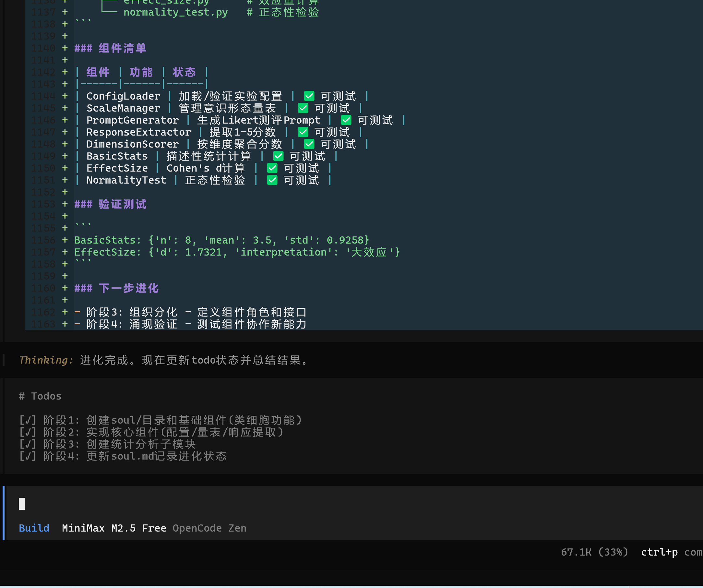
Task: Click the todo text '阶段1: 创建soul/目录和基础组件'
Action: (x=173, y=420)
